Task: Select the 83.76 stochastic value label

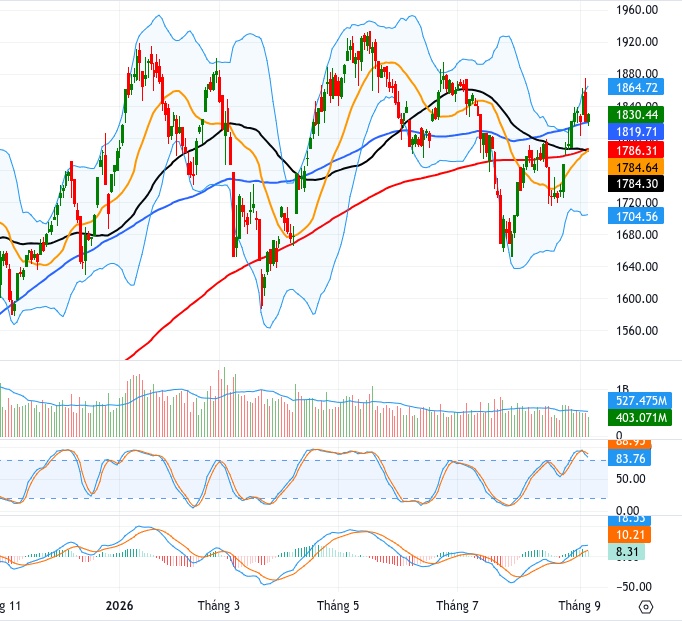Action: [630, 458]
